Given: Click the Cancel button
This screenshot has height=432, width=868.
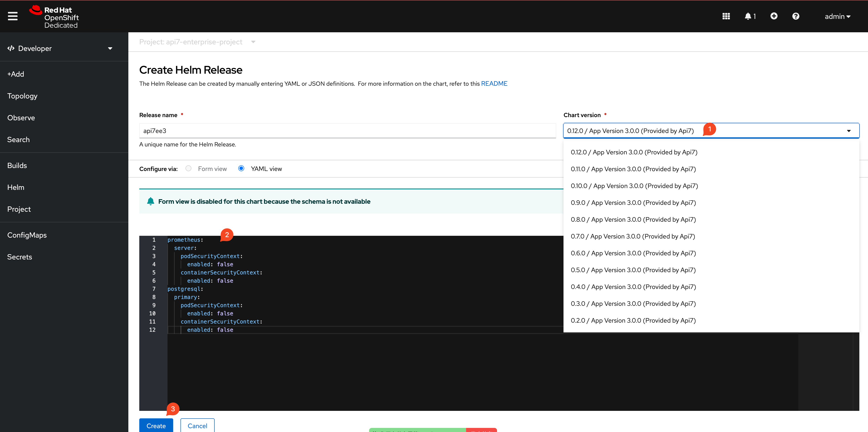Looking at the screenshot, I should [198, 425].
